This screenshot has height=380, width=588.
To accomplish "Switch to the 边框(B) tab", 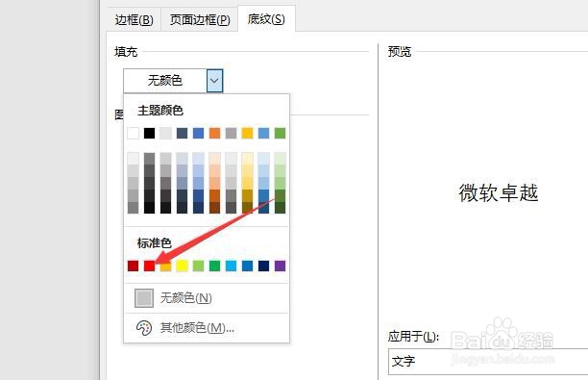I will click(134, 19).
